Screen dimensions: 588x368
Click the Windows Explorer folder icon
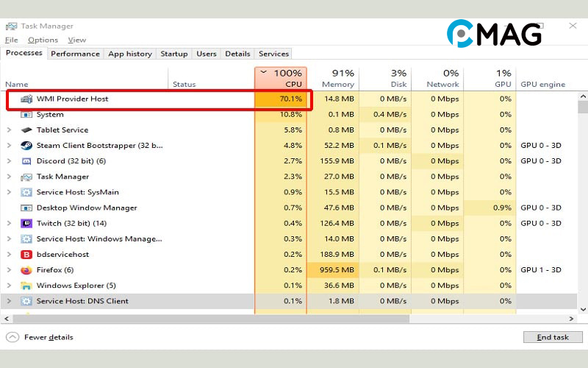(x=26, y=286)
